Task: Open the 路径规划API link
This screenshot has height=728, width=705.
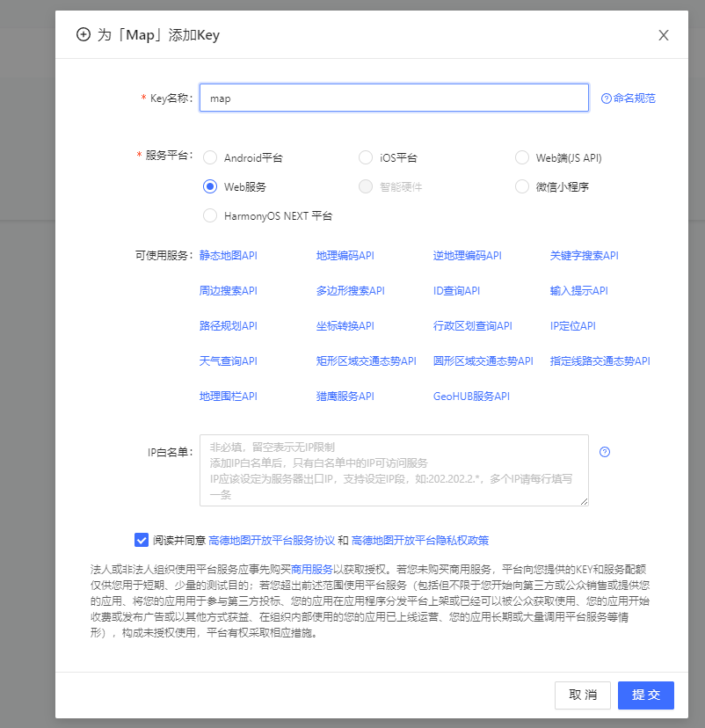Action: click(x=228, y=326)
